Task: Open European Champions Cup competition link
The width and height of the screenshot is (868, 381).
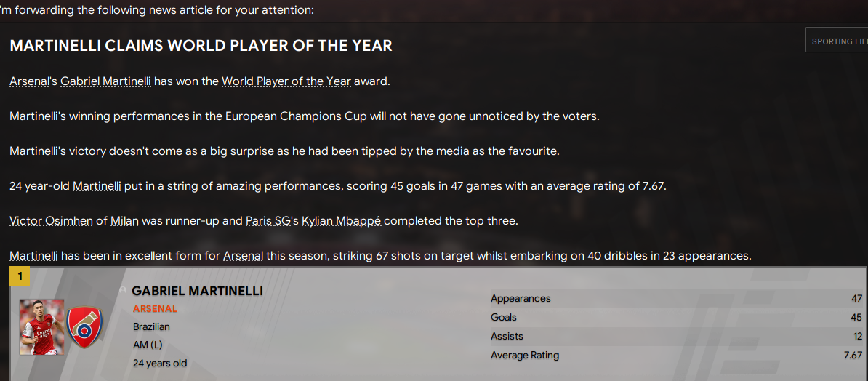Action: point(296,116)
